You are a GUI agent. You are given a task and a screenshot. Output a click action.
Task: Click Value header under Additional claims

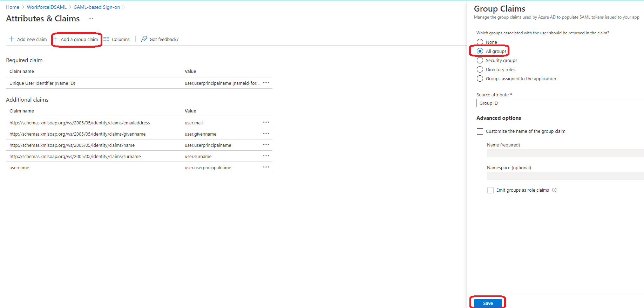click(x=190, y=111)
